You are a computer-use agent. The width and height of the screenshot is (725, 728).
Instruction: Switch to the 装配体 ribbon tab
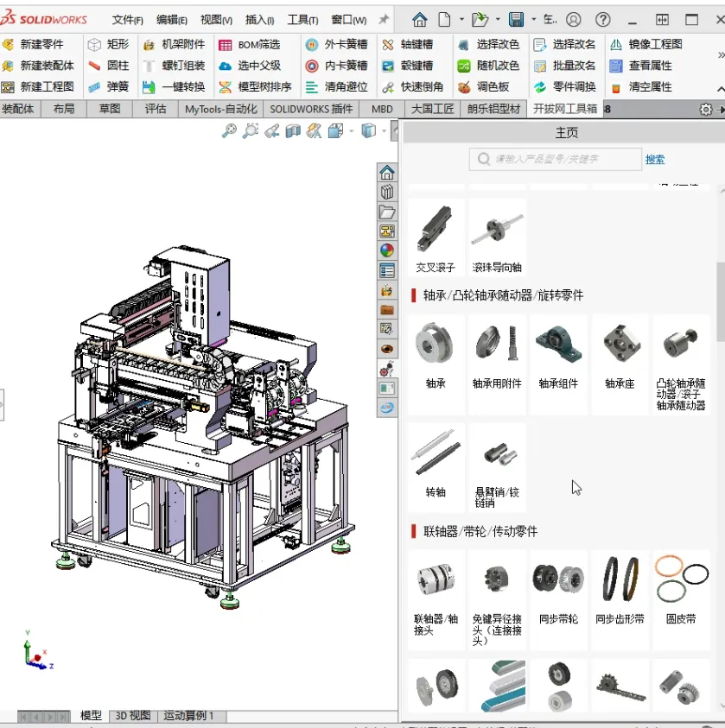18,109
